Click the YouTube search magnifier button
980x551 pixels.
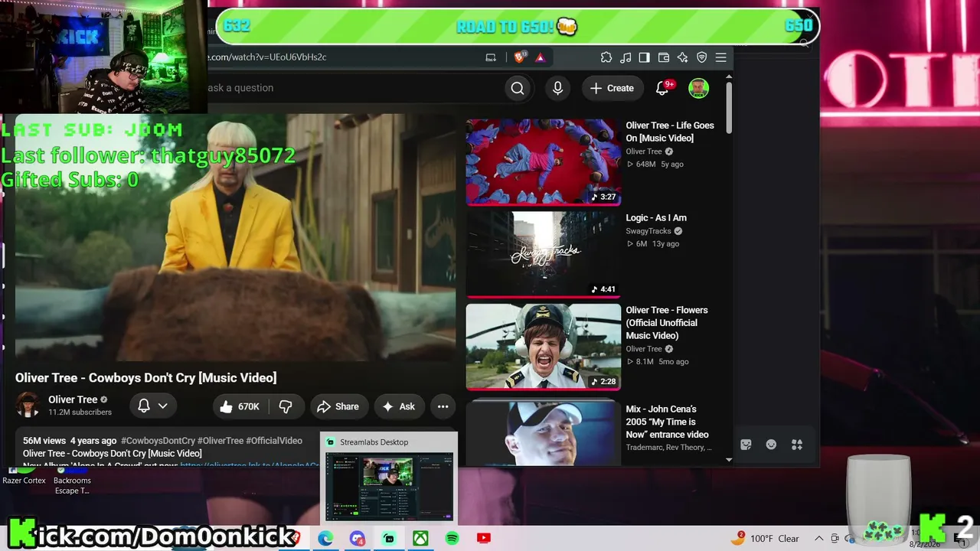518,88
